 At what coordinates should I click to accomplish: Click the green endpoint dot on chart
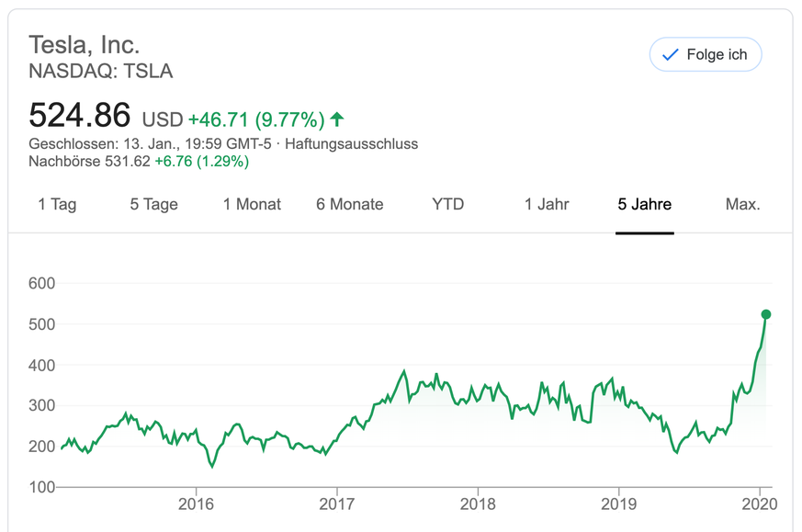point(766,314)
